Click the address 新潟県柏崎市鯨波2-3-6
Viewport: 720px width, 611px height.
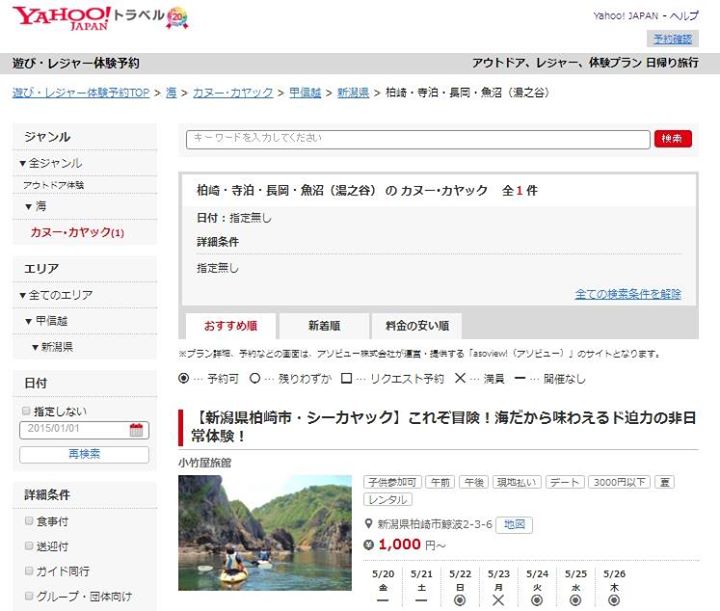tap(434, 524)
